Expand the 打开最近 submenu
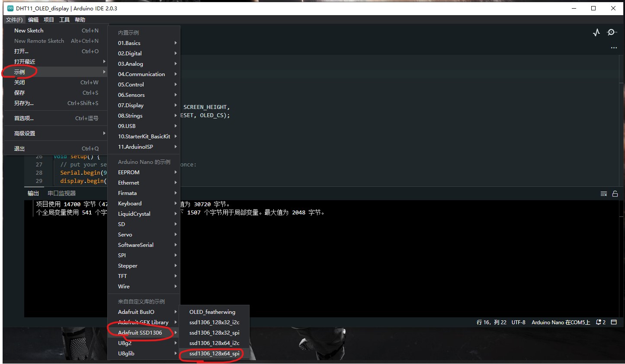The image size is (625, 364). coord(55,62)
